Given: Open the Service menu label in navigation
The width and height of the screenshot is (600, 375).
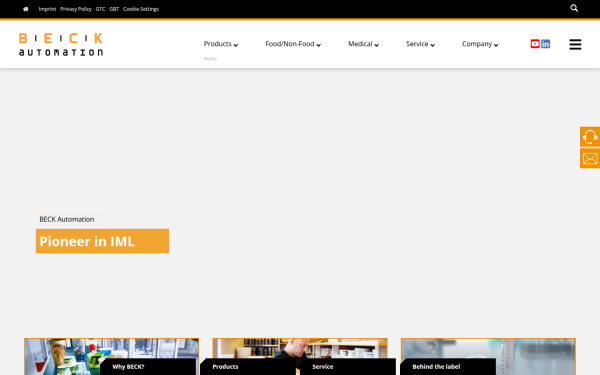Looking at the screenshot, I should (x=417, y=44).
